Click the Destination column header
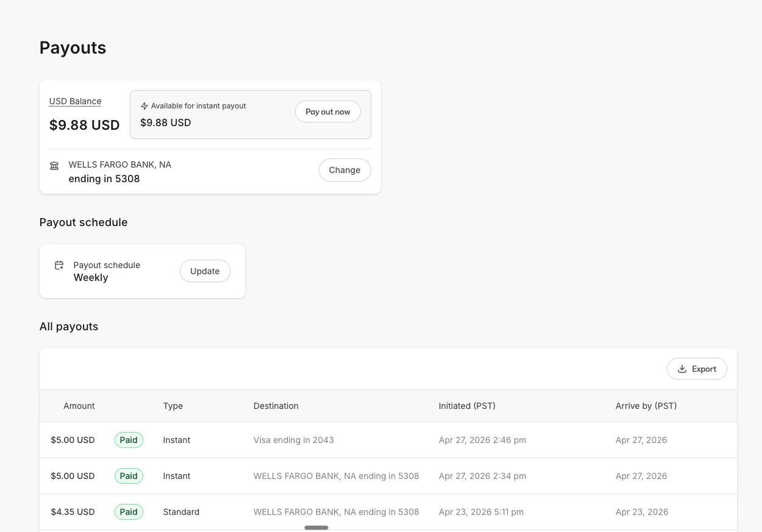This screenshot has width=762, height=532. tap(276, 406)
